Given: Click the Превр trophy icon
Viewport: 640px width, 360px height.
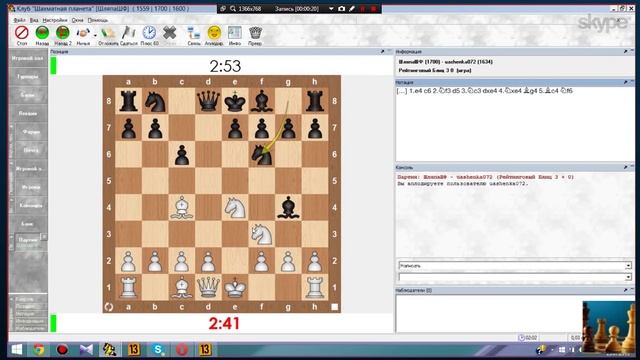Looking at the screenshot, I should coord(255,33).
